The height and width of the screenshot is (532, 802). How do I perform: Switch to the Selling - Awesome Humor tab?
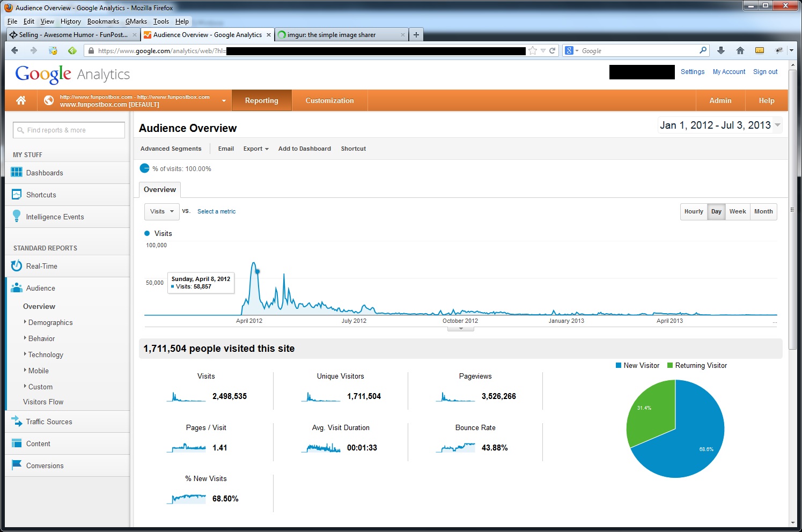73,35
